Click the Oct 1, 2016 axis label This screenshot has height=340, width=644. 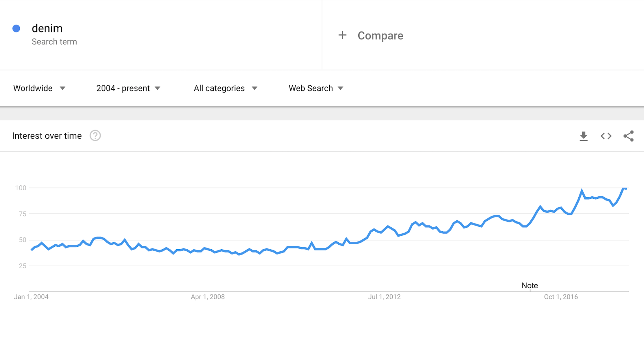tap(561, 297)
